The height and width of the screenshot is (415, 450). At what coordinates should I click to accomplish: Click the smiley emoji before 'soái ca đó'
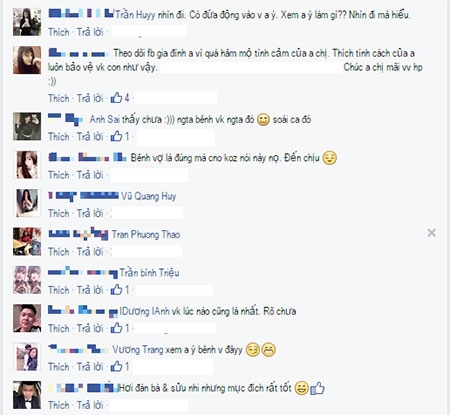(x=263, y=119)
